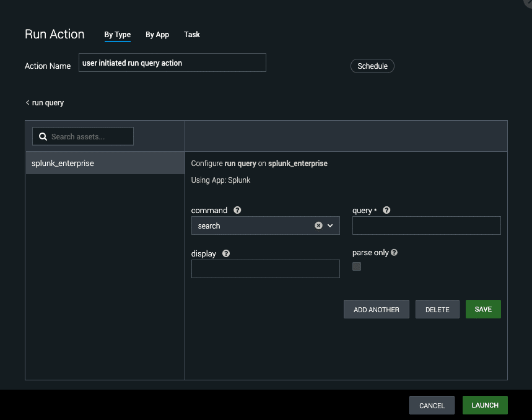This screenshot has width=532, height=420.
Task: Click the Search assets field
Action: 83,136
